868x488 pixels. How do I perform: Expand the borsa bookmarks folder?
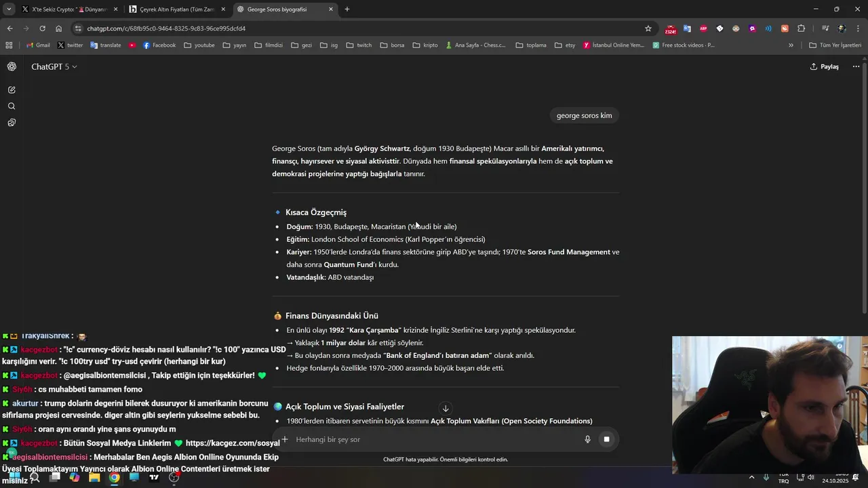point(392,45)
